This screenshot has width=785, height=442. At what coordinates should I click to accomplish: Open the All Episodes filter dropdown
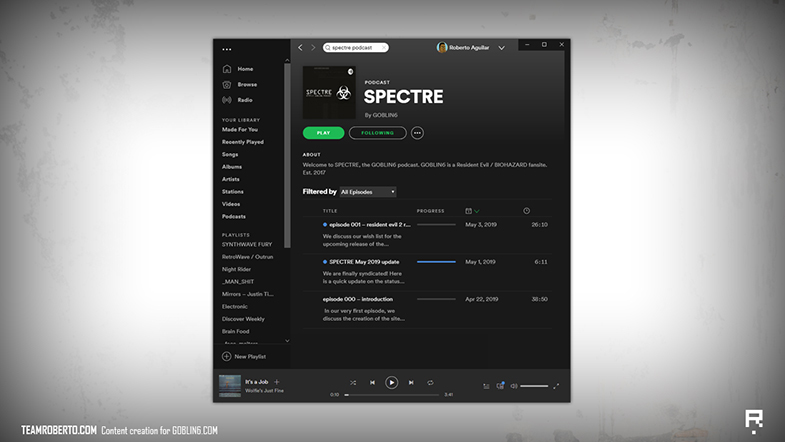coord(368,192)
